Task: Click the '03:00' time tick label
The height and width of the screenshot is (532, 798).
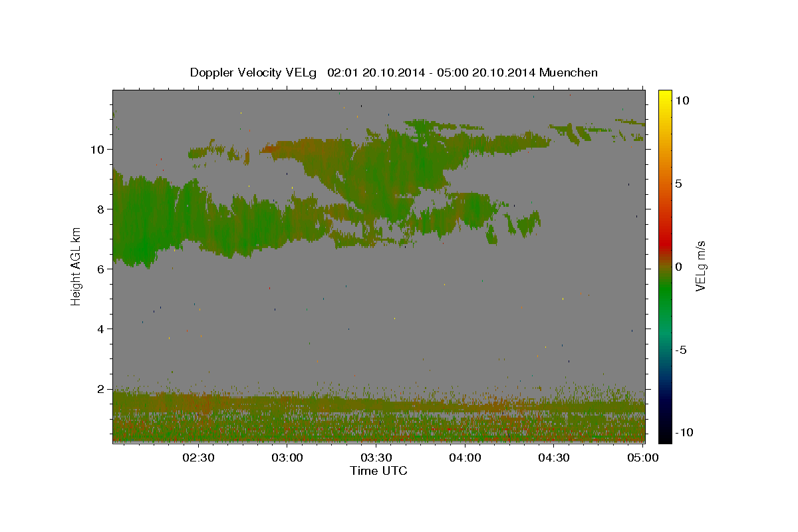Action: pyautogui.click(x=287, y=458)
